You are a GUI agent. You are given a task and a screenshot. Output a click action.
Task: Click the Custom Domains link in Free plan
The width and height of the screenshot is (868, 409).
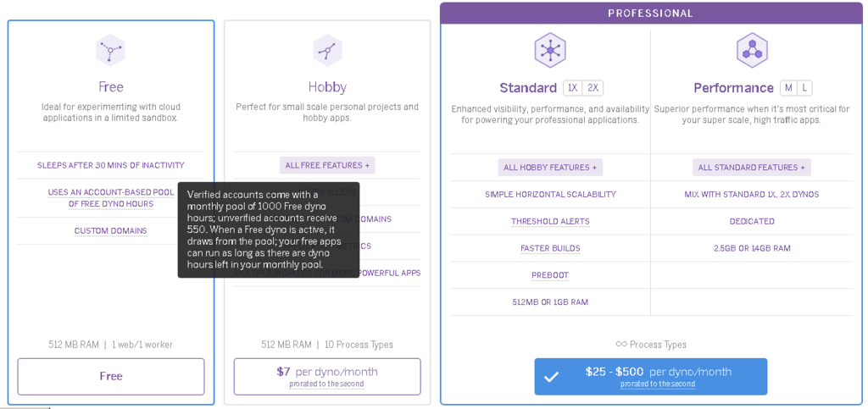pyautogui.click(x=111, y=231)
